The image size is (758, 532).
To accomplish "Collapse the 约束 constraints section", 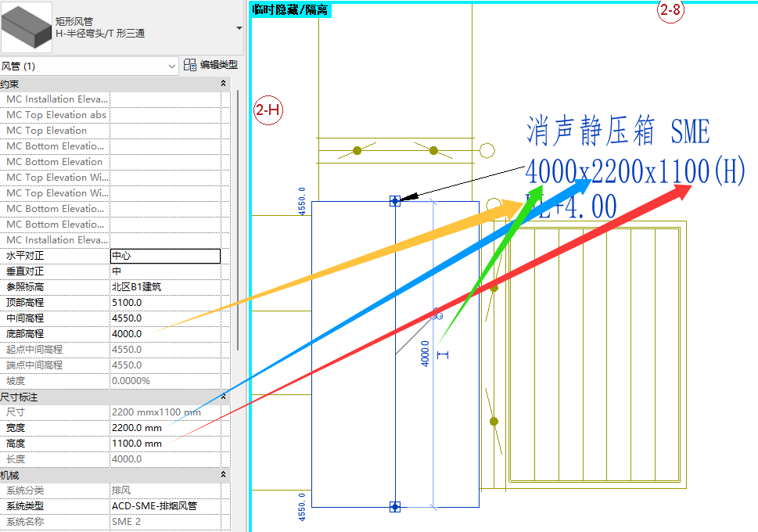I will [x=224, y=84].
